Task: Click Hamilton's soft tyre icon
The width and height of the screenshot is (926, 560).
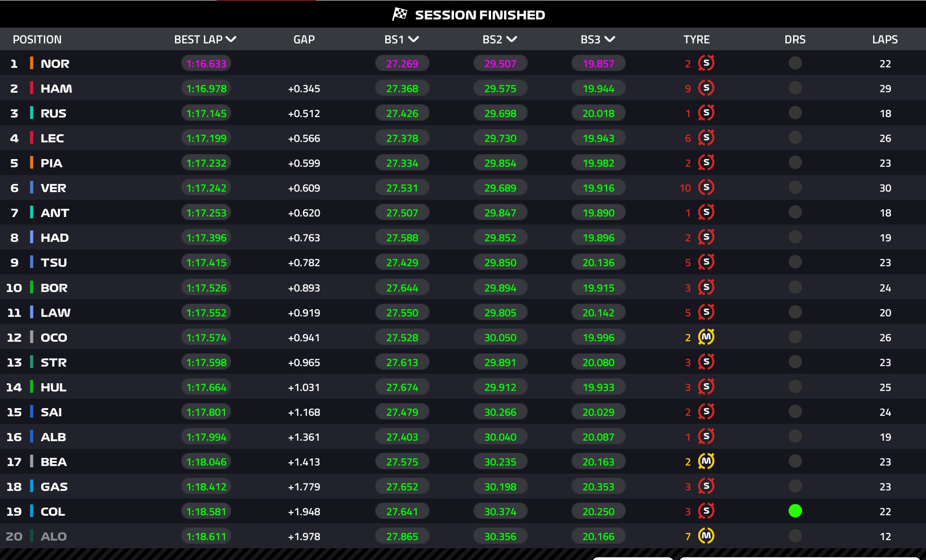Action: [706, 88]
